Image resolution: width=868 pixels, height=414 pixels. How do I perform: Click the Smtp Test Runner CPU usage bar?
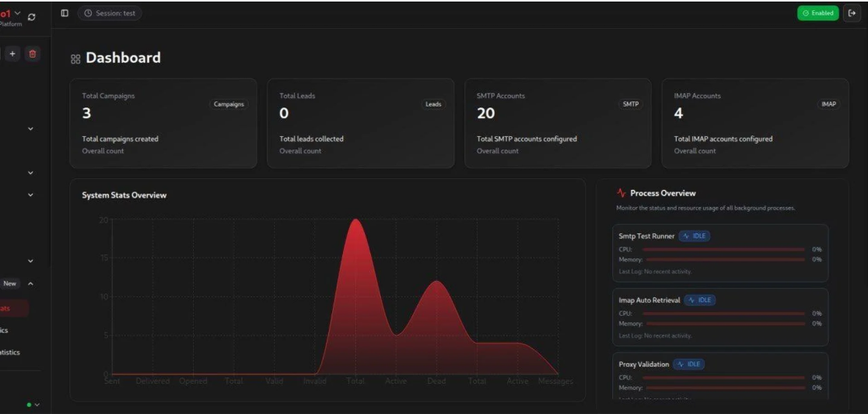(725, 249)
